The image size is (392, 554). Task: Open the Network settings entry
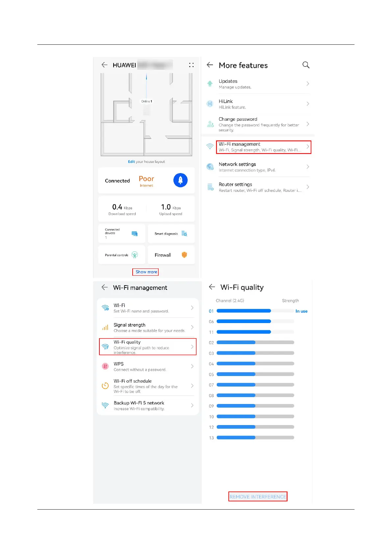[x=258, y=167]
